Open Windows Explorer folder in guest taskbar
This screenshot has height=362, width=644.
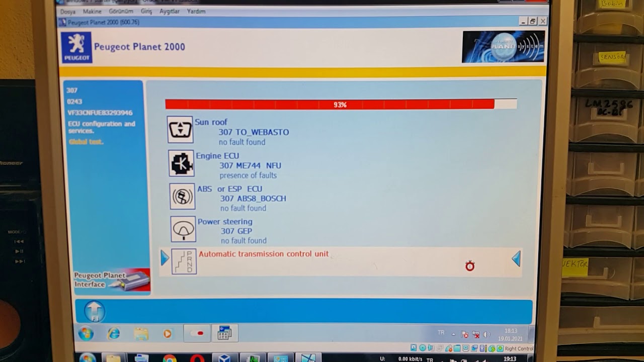tap(141, 334)
